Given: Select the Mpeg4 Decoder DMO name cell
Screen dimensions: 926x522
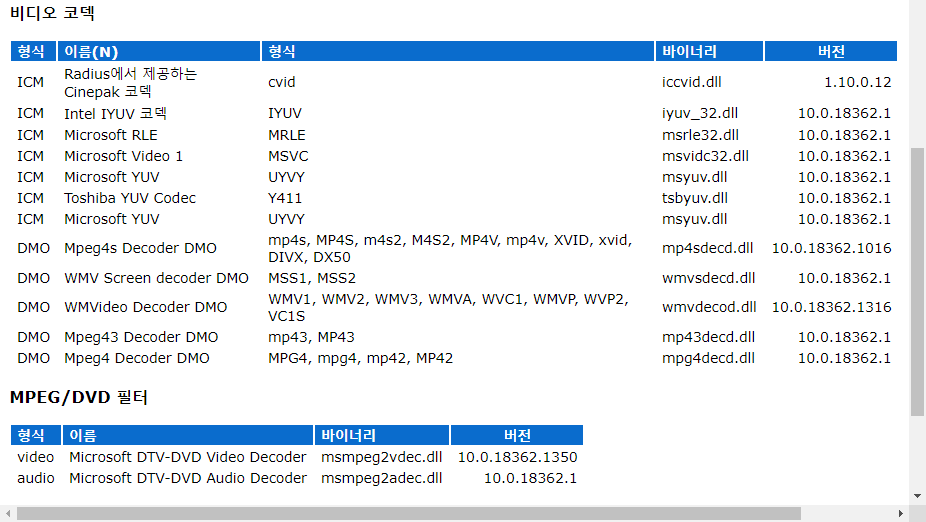Looking at the screenshot, I should (137, 358).
